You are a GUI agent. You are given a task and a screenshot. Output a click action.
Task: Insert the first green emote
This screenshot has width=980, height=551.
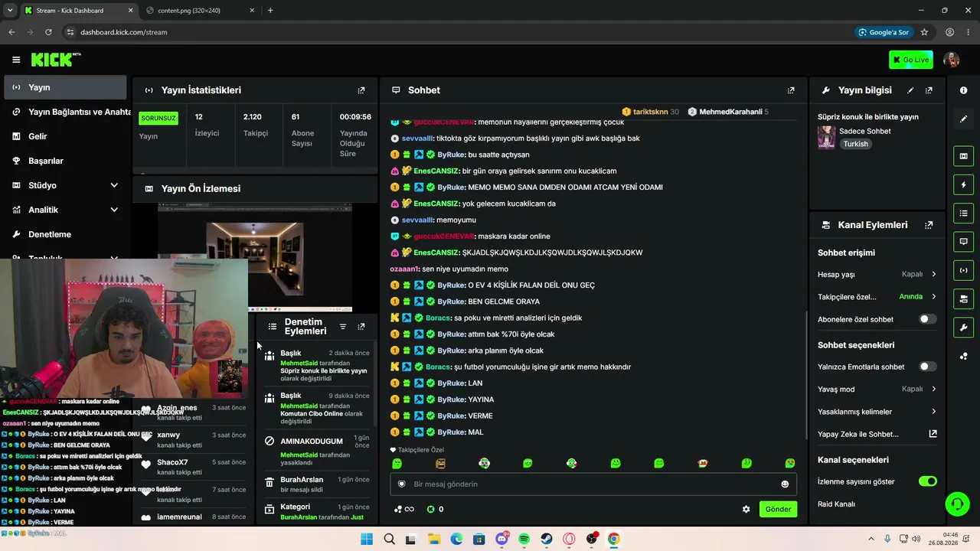pyautogui.click(x=397, y=463)
